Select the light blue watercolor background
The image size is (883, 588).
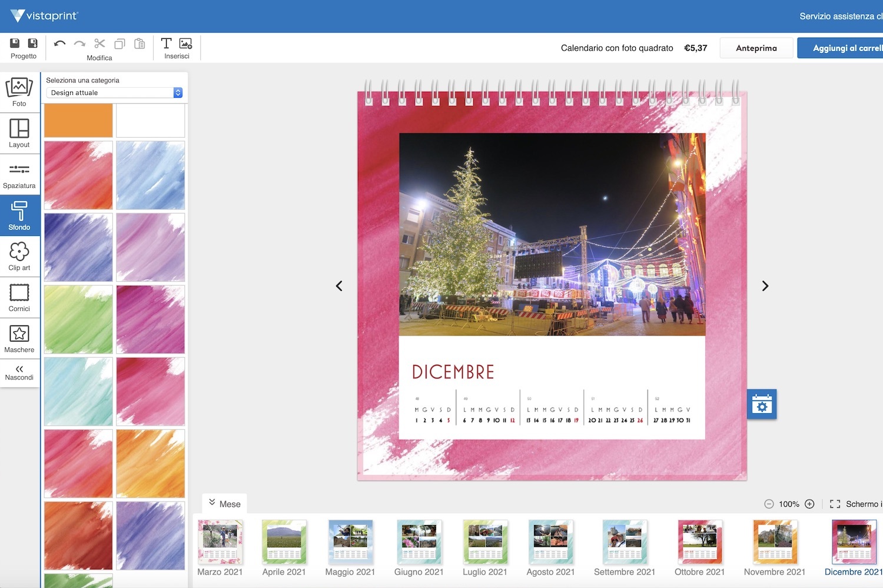coord(151,175)
